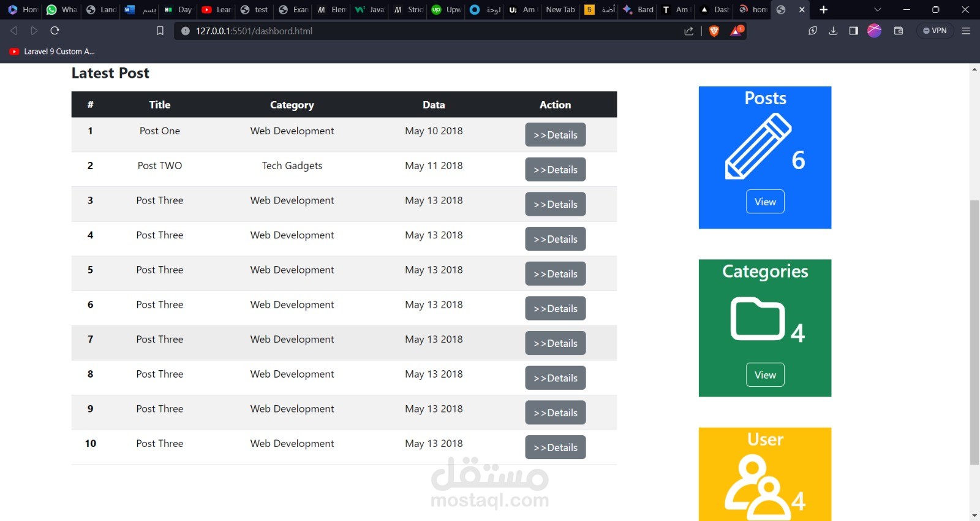Click the Post One title cell
This screenshot has width=980, height=521.
160,131
